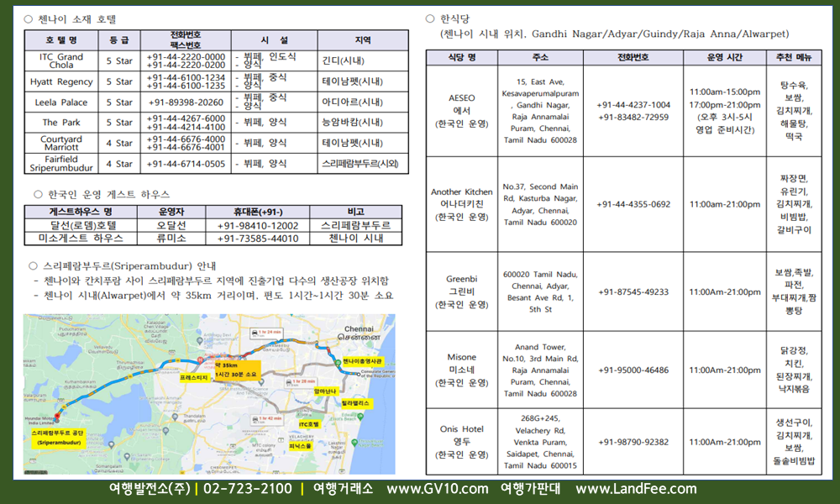Click the '한식당' section heading
Screen dimensions: 840x504
(454, 18)
